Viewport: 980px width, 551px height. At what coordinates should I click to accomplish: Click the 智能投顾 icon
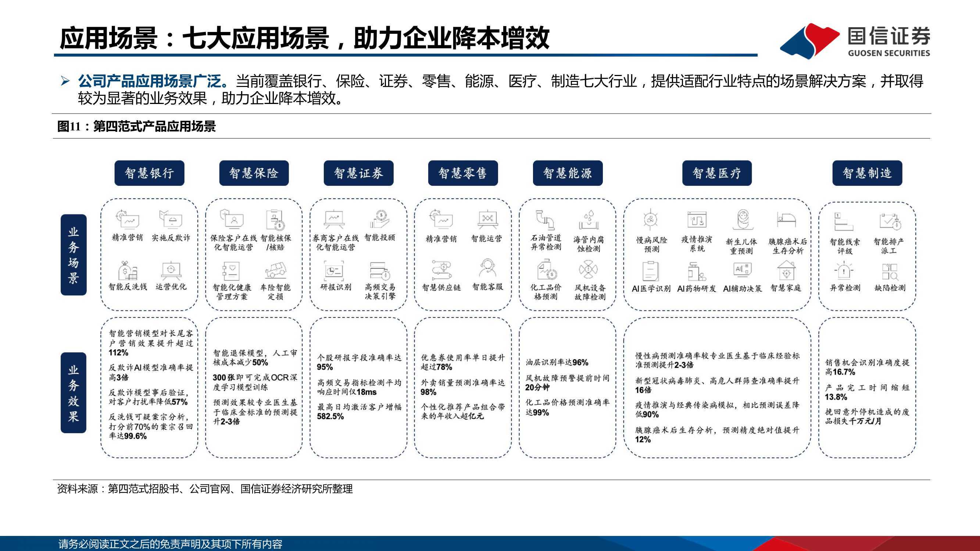[379, 219]
